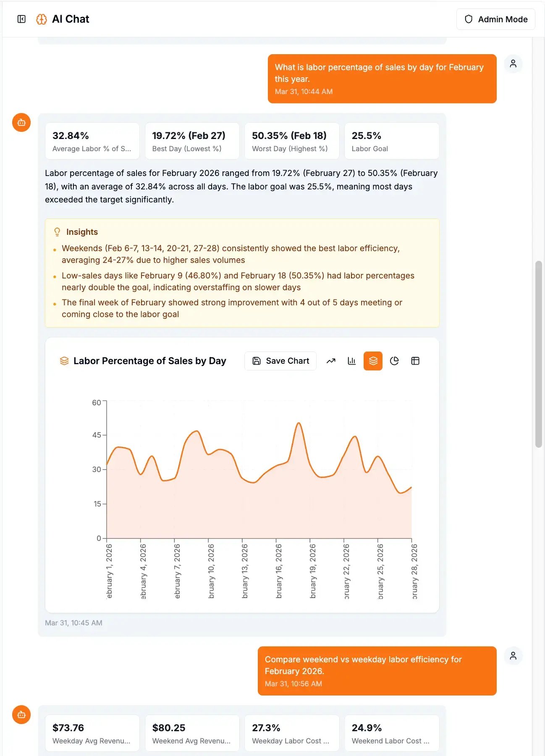Screen dimensions: 545x756
Task: Click the AI Chat brain logo
Action: (41, 19)
